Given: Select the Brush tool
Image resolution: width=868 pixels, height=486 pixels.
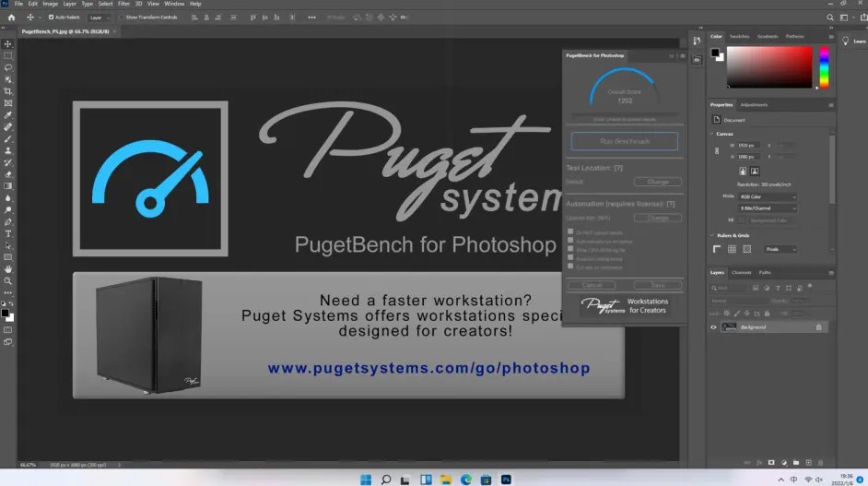Looking at the screenshot, I should [x=7, y=139].
